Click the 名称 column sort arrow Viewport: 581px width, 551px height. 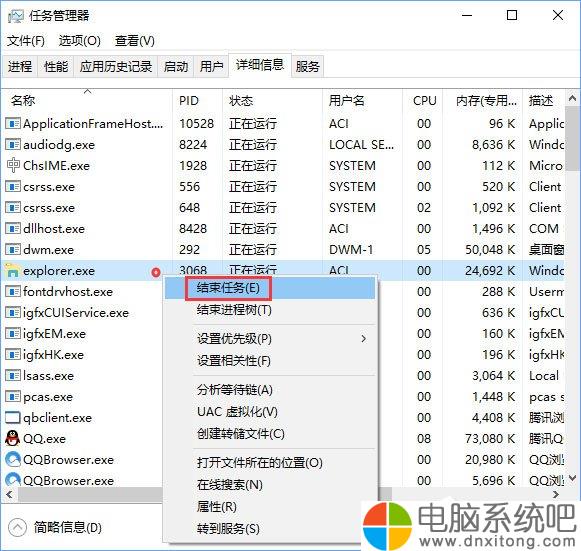[87, 91]
